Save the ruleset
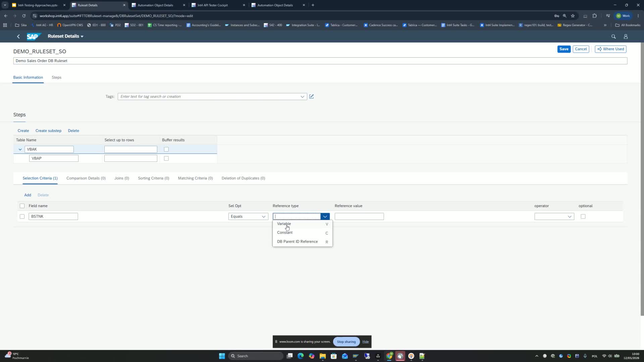Screen dimensions: 644x362 pos(564,49)
